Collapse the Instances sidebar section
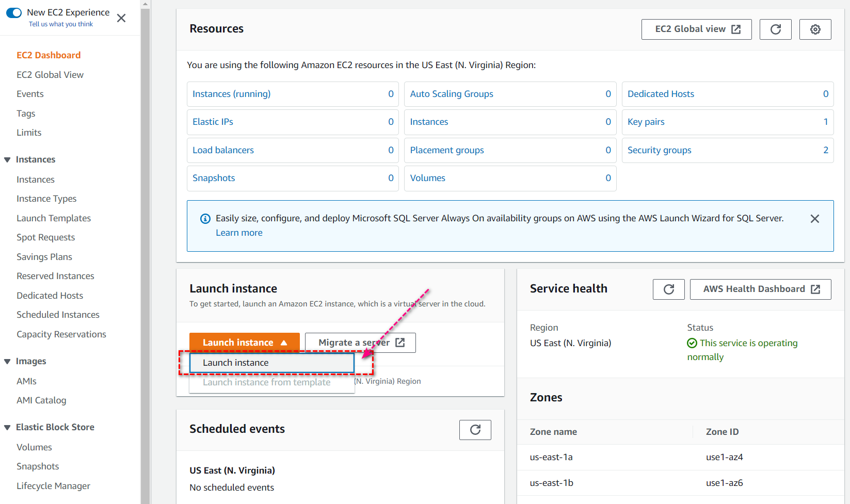850x504 pixels. 7,160
